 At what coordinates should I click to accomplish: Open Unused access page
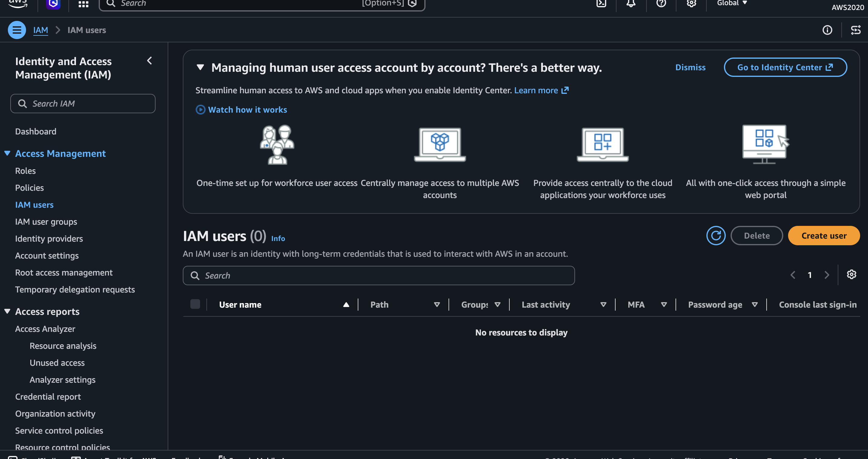[x=57, y=363]
